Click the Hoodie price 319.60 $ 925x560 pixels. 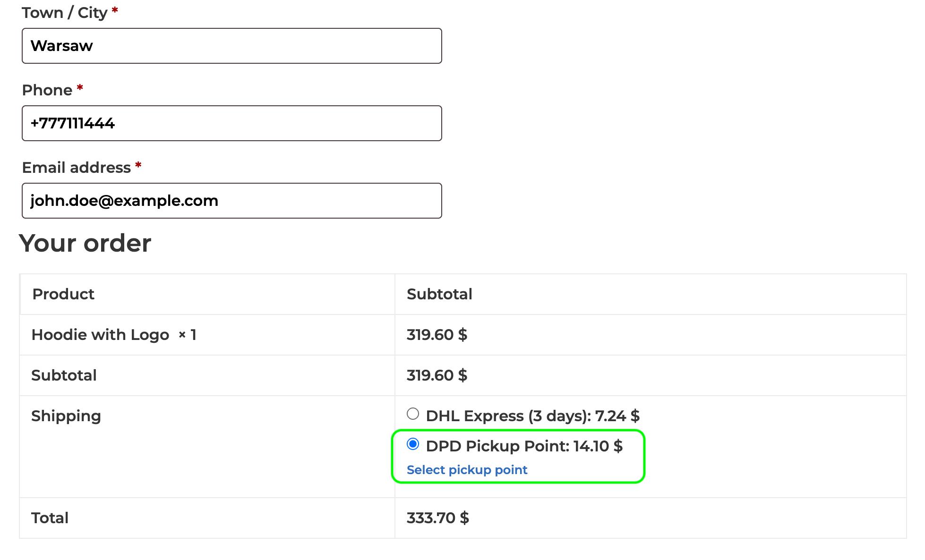[x=437, y=335]
